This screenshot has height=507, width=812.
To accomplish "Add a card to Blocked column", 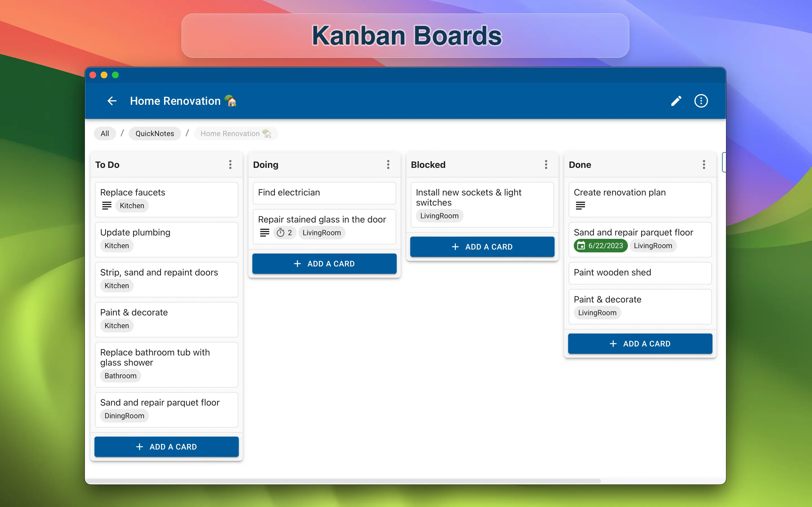I will (482, 247).
